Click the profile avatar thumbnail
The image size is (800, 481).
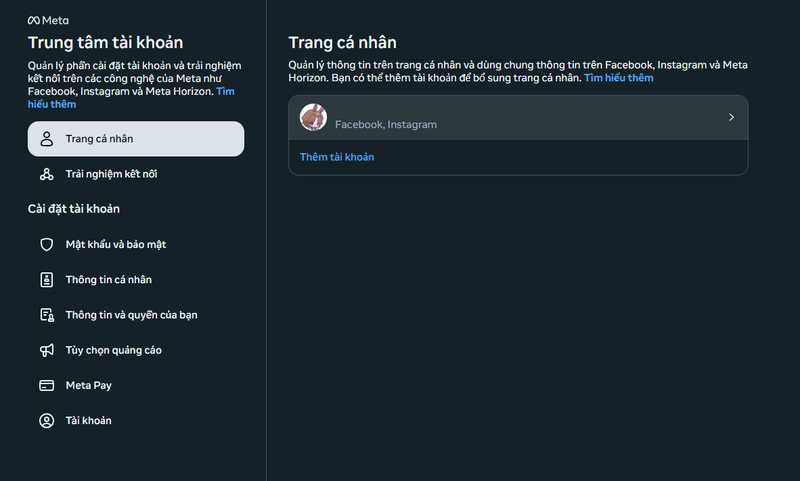point(313,117)
